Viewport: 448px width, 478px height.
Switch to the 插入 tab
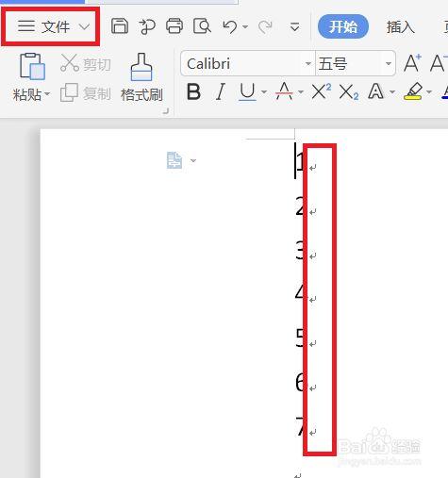(x=401, y=27)
